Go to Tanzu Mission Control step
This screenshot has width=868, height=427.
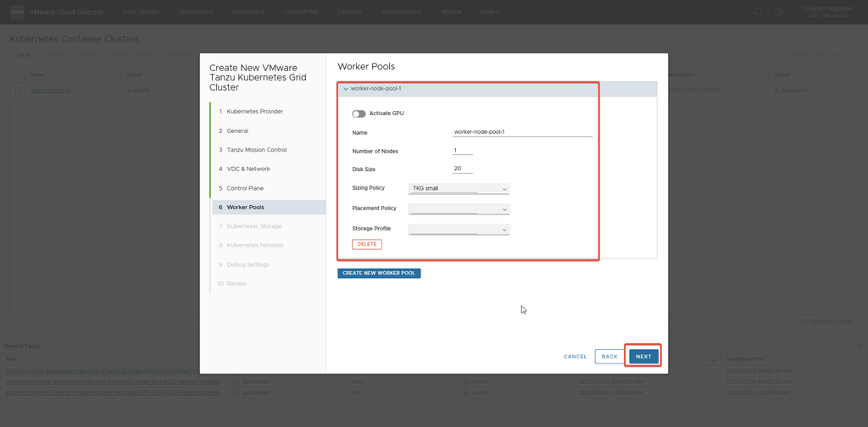click(256, 150)
